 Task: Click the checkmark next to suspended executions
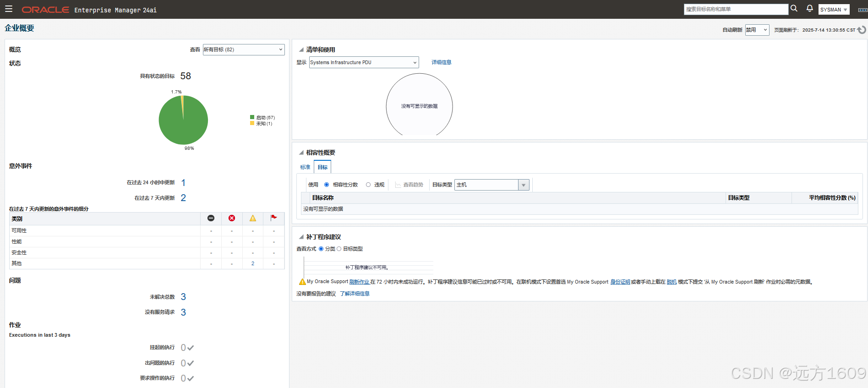[x=191, y=348]
